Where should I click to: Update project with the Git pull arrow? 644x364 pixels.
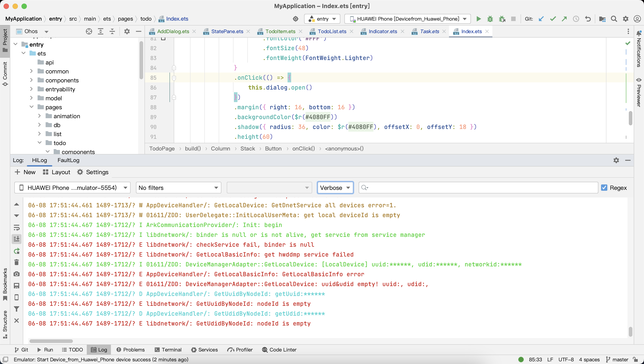pos(541,19)
